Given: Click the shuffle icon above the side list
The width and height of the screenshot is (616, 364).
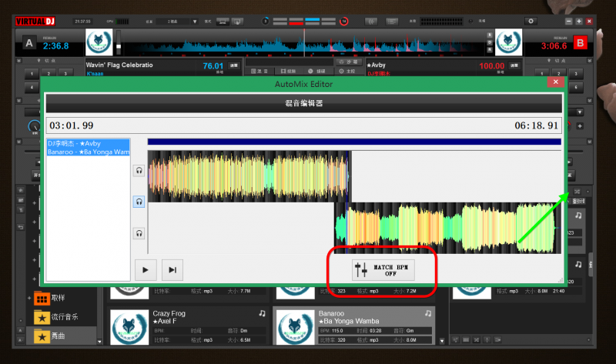Looking at the screenshot, I should tap(577, 192).
